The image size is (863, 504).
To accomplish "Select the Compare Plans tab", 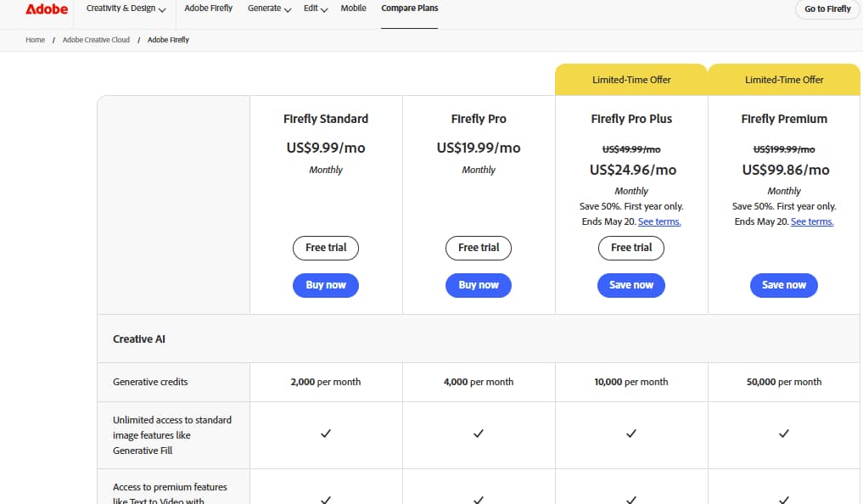I will click(410, 8).
